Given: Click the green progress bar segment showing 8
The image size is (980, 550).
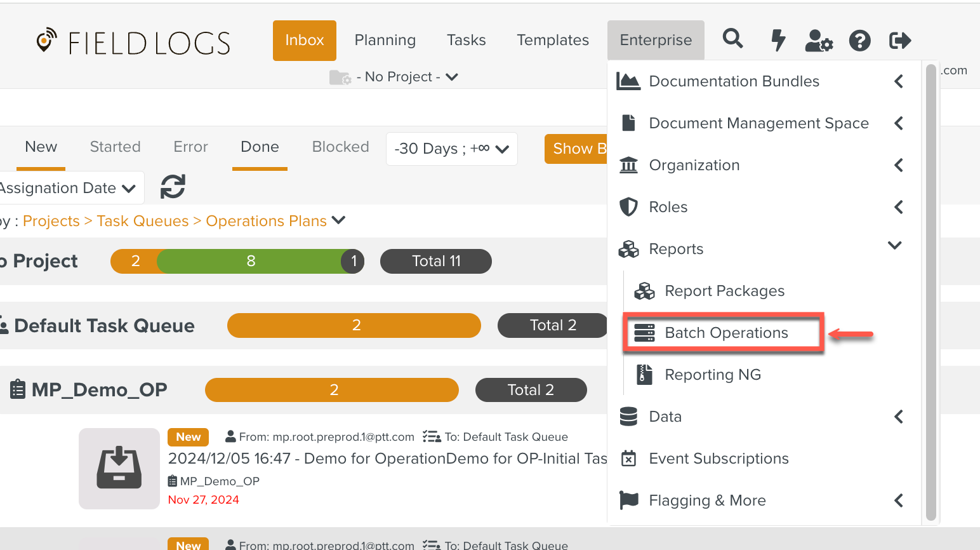Looking at the screenshot, I should (x=251, y=261).
